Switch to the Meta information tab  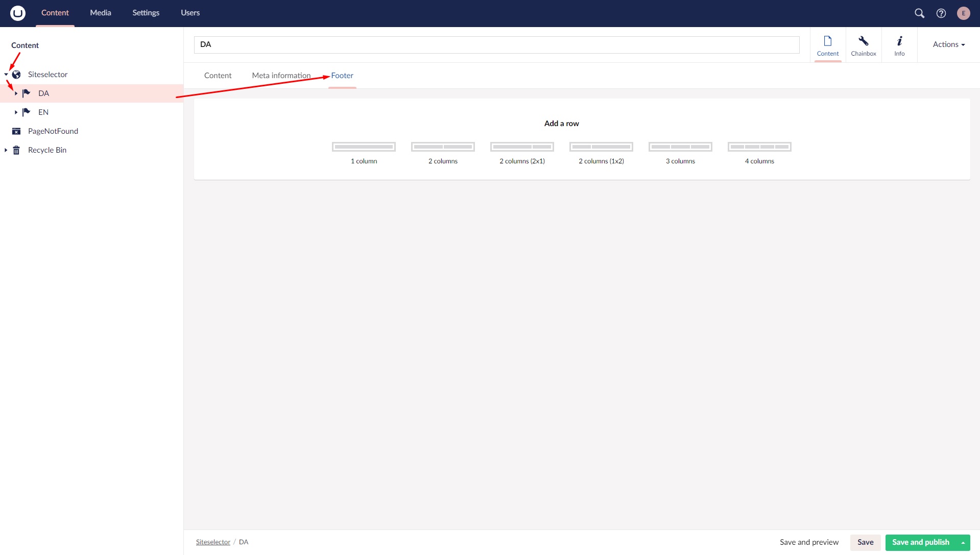[281, 76]
